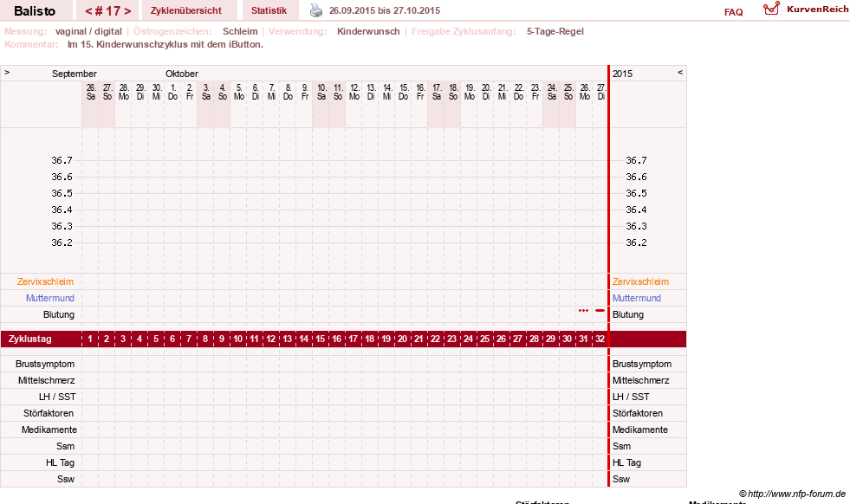Click the Zervixschleim label on the right
Screen dimensions: 850x504
pyautogui.click(x=640, y=281)
